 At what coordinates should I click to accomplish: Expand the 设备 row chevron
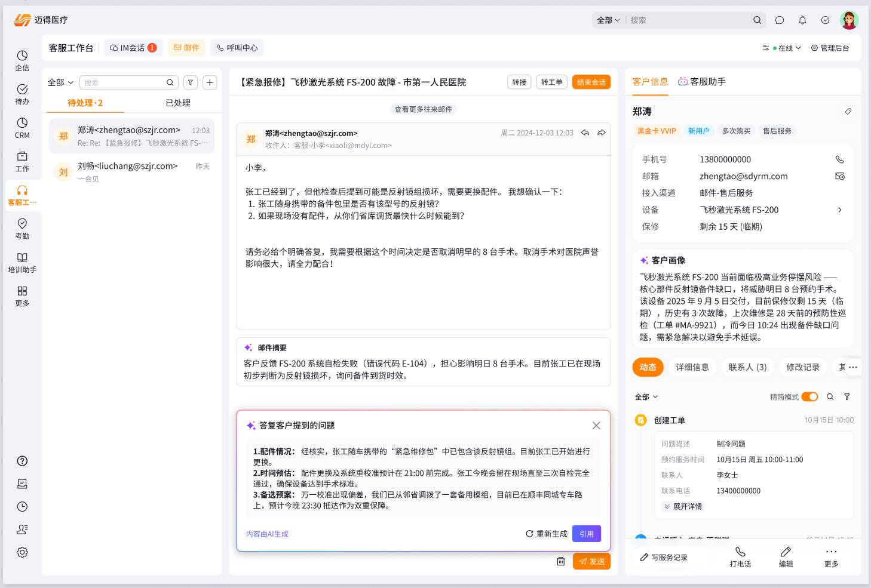(839, 210)
